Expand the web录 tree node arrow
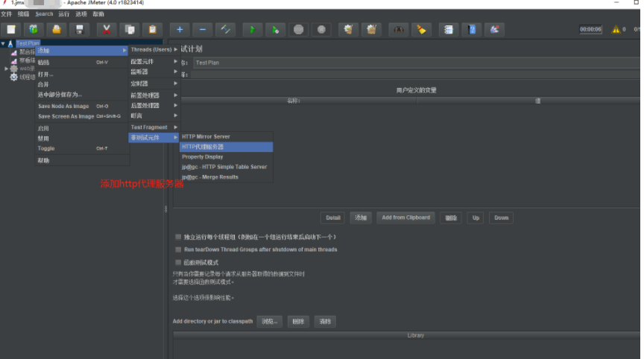 (6, 69)
